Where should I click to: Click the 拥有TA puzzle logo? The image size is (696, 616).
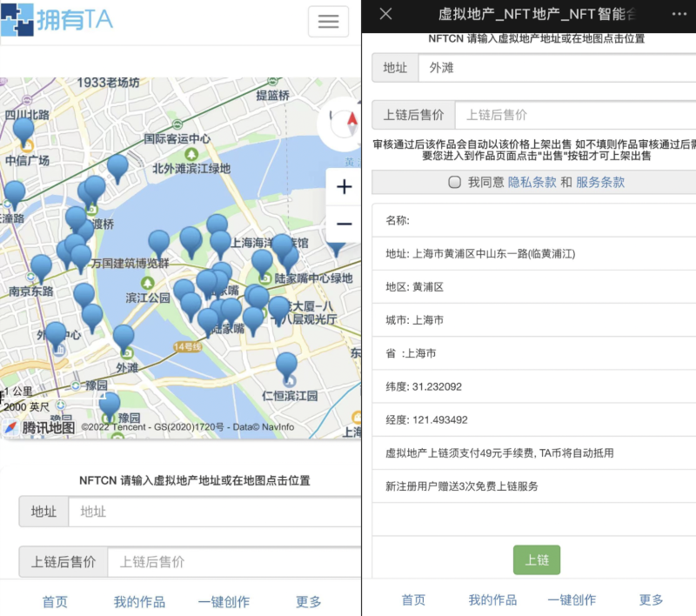(x=17, y=19)
